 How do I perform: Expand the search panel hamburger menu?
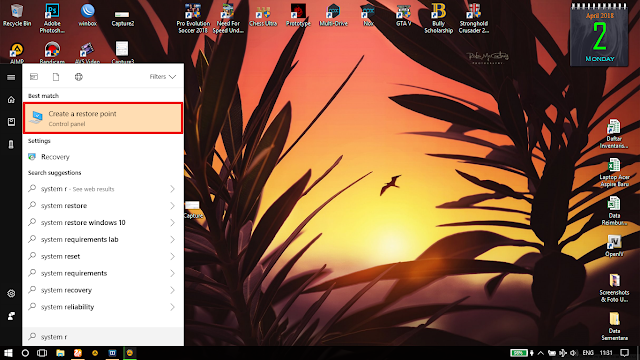click(11, 77)
